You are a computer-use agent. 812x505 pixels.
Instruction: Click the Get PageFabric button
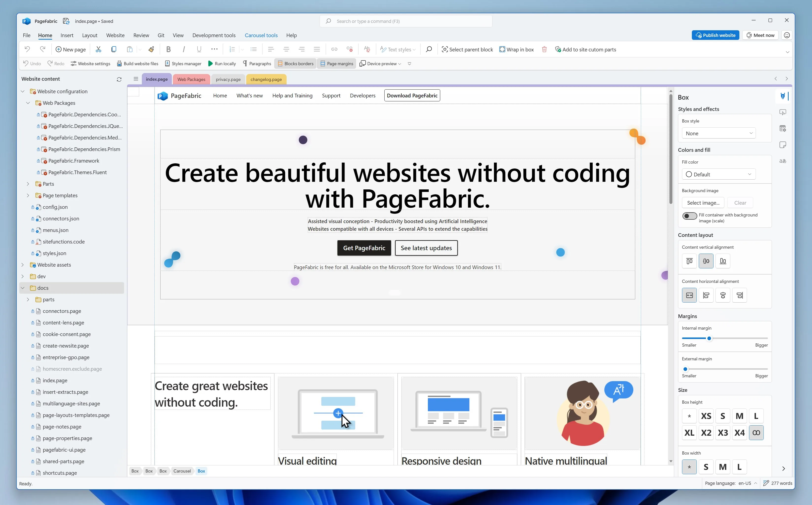pyautogui.click(x=364, y=248)
